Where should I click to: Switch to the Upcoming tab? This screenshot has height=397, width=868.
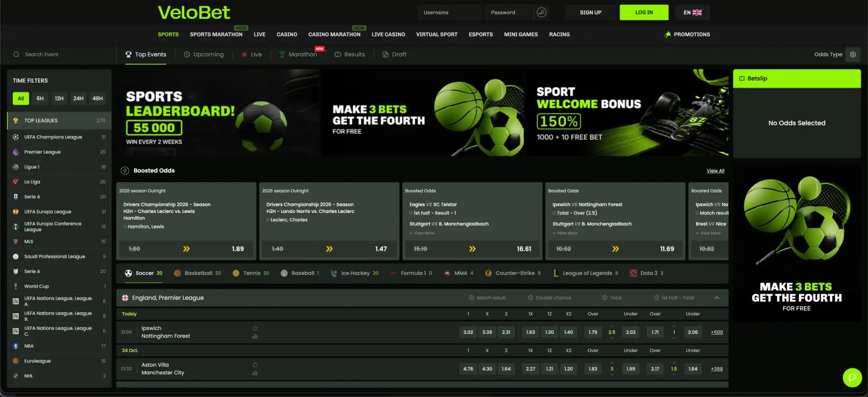[x=204, y=54]
